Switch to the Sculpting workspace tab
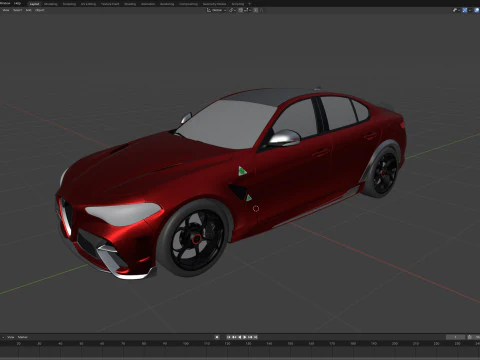The height and width of the screenshot is (360, 480). tap(69, 4)
